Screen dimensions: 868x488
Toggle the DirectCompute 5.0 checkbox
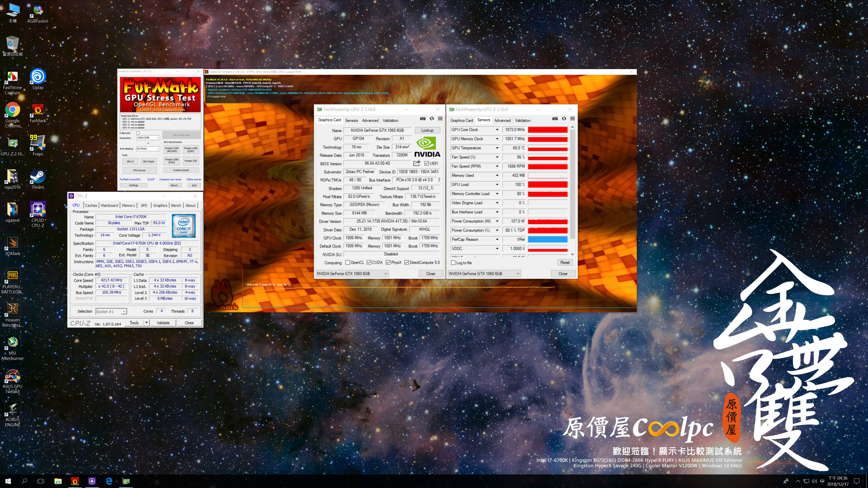click(407, 262)
